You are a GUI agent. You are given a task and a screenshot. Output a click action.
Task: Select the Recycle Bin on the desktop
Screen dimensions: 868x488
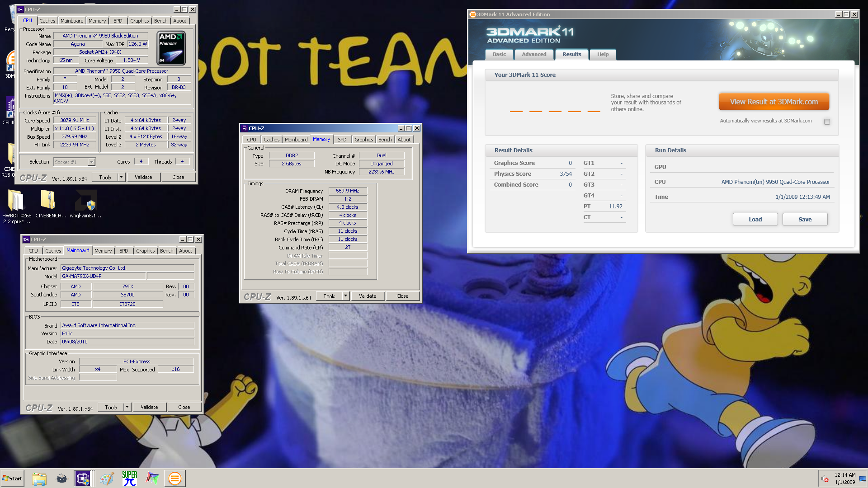(9, 19)
